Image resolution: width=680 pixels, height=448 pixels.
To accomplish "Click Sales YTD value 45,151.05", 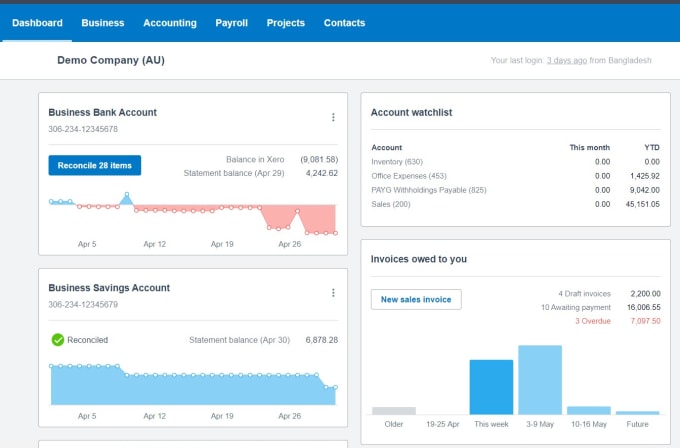I will click(x=642, y=204).
